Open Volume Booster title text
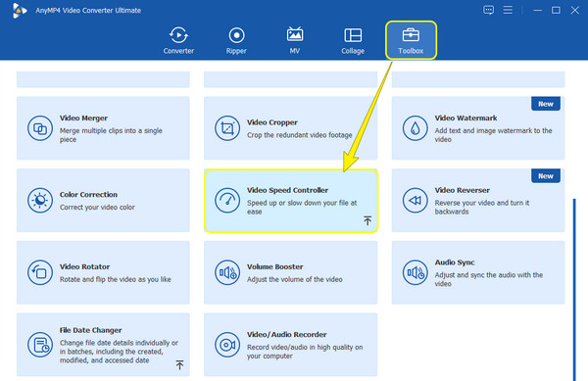588x381 pixels. (x=274, y=266)
